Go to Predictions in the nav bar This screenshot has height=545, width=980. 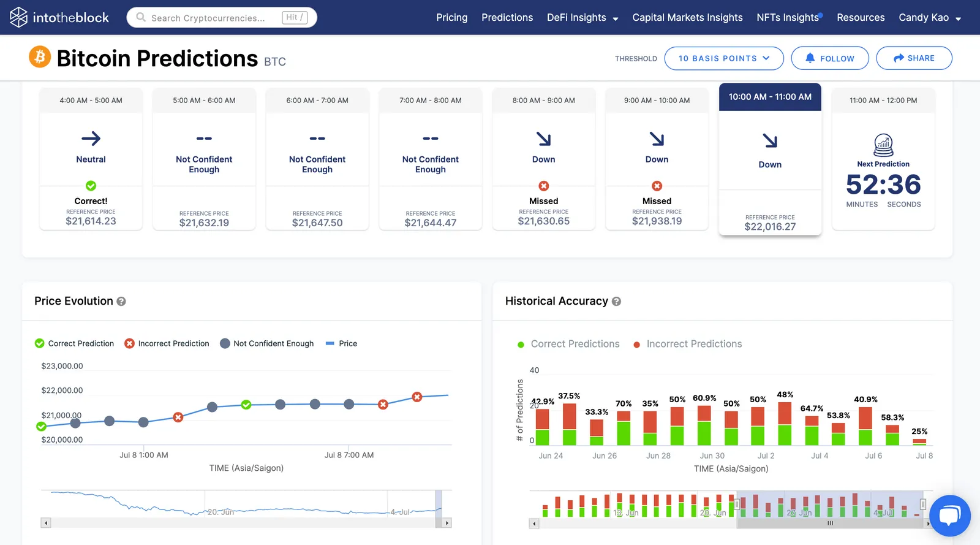point(507,17)
